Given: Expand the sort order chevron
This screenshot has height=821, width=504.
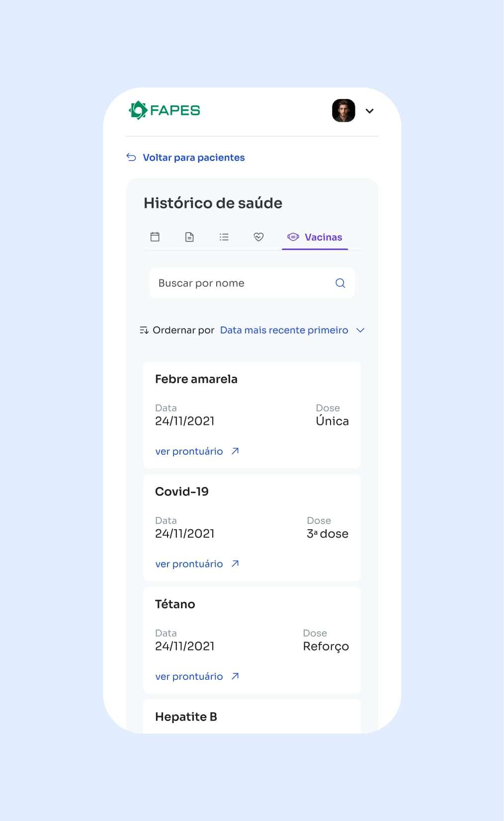Looking at the screenshot, I should [x=361, y=330].
